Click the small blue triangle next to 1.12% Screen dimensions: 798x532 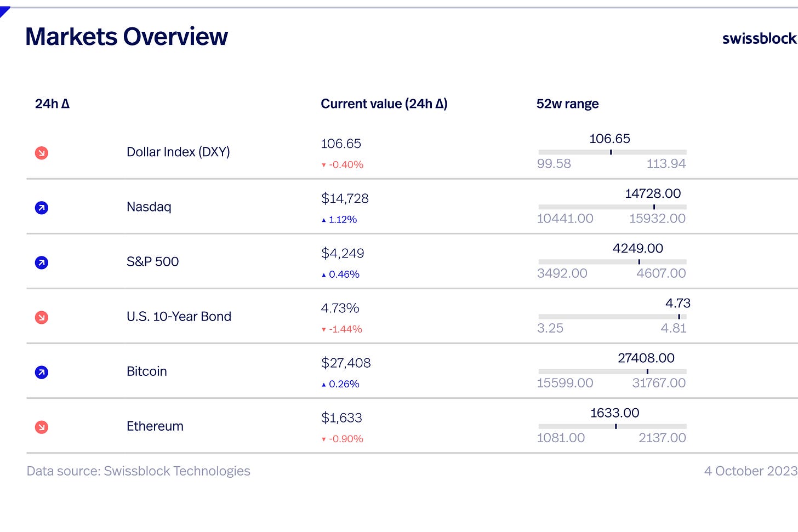point(324,220)
